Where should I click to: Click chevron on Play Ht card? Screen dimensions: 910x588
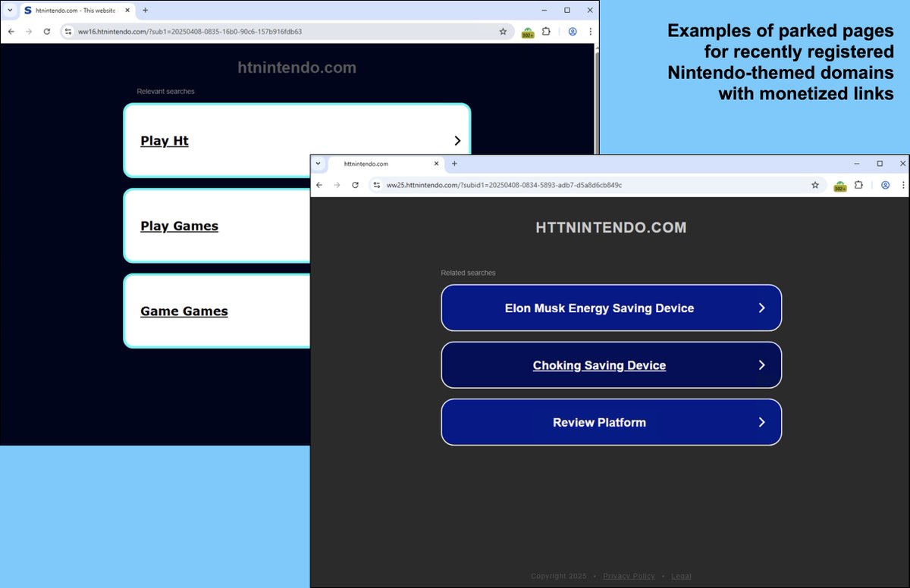point(457,141)
